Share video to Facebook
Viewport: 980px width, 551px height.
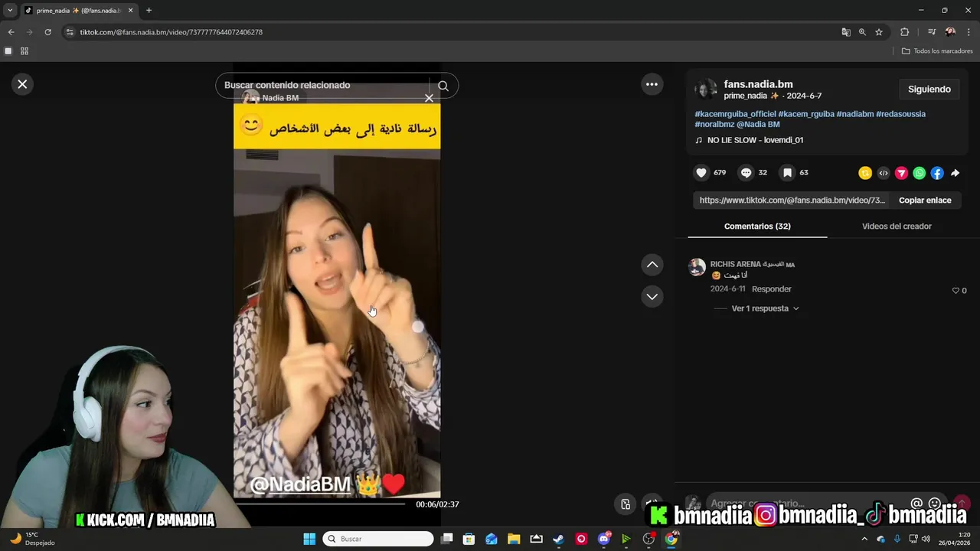coord(937,173)
